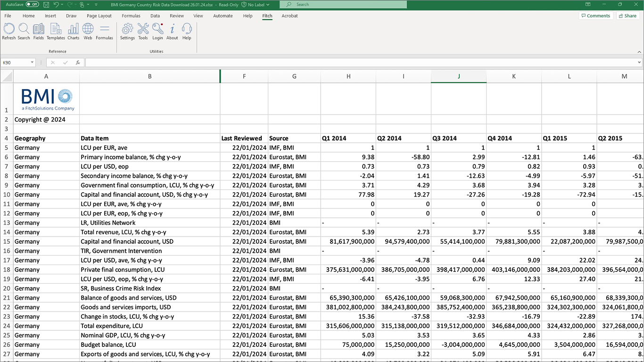Open the Web icon on the Fitch ribbon
644x362 pixels.
[88, 31]
